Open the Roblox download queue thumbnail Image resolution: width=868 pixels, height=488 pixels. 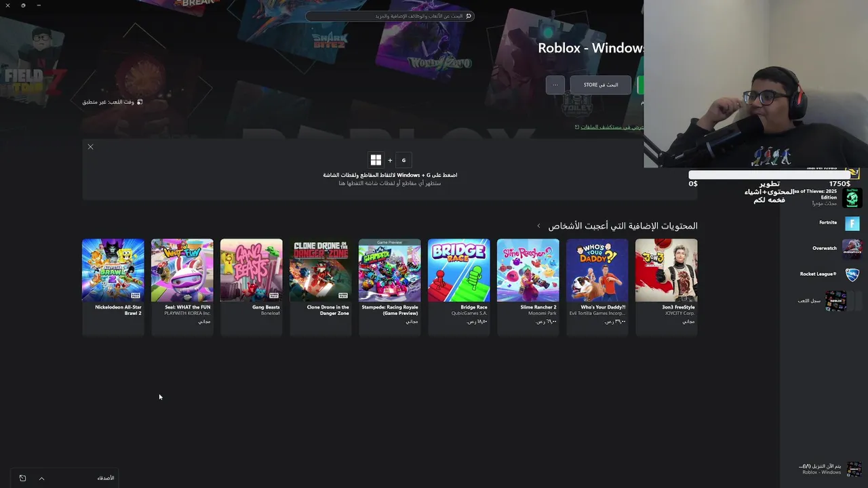tap(854, 469)
